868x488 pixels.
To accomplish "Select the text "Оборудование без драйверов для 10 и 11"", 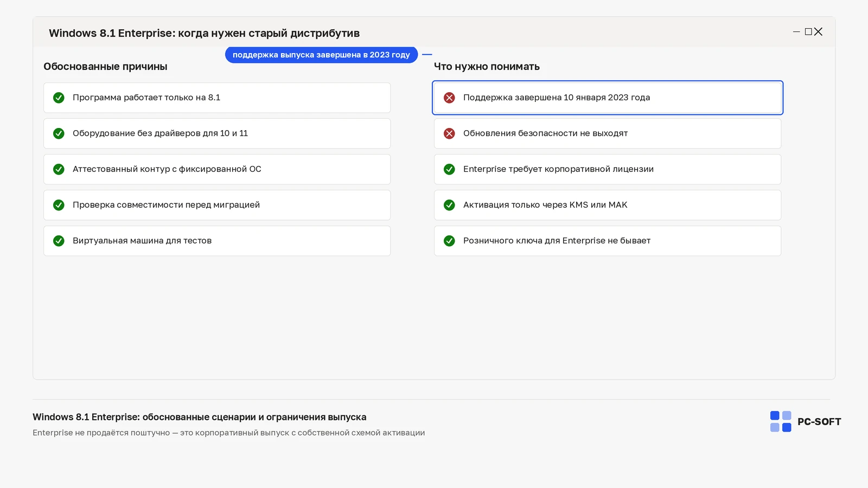I will point(160,133).
